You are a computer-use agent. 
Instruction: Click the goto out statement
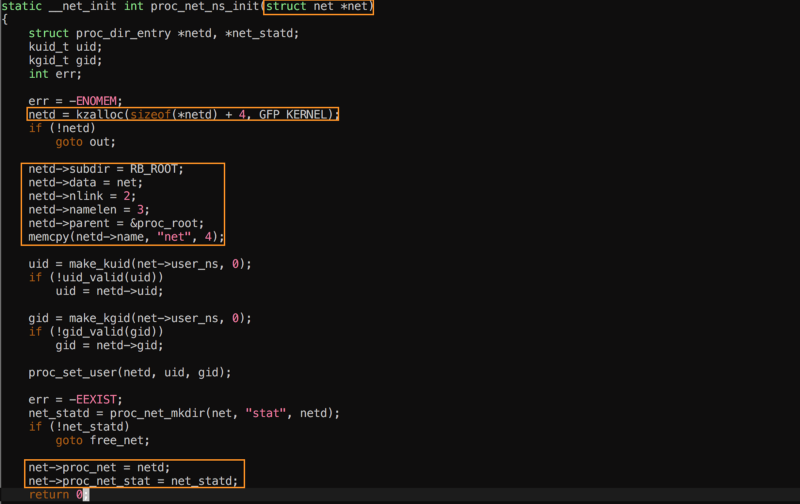86,141
